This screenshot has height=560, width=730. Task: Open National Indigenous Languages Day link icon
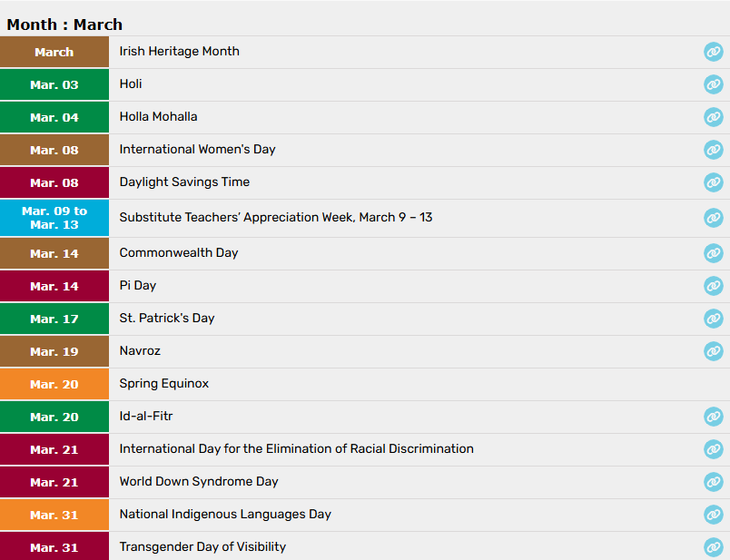click(714, 515)
